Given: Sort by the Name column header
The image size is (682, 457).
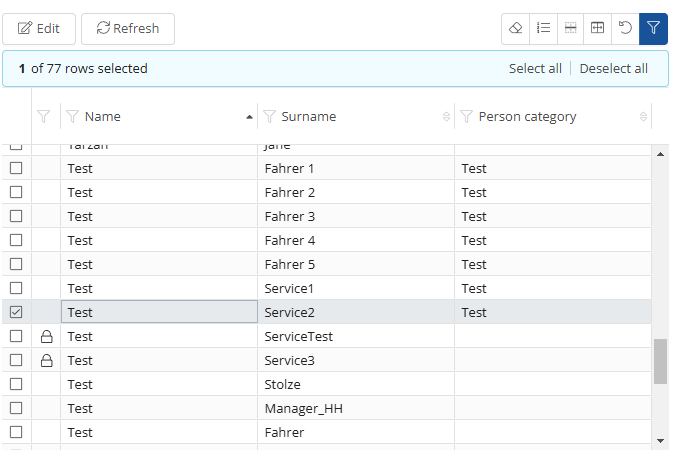Looking at the screenshot, I should 103,117.
